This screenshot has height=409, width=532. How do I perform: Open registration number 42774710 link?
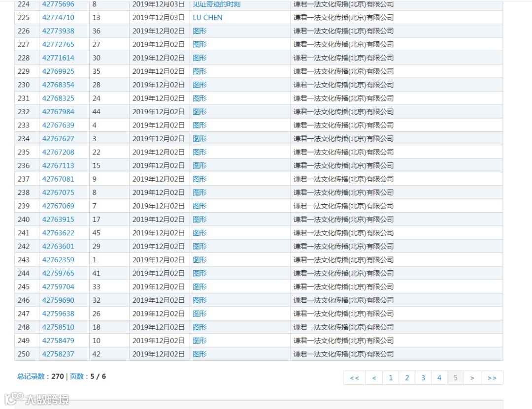click(x=58, y=18)
